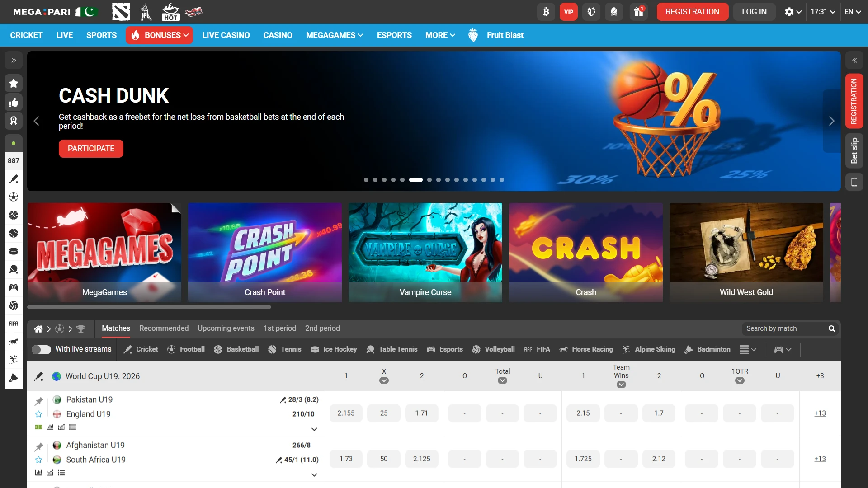868x488 pixels.
Task: Open the LIVE CASINO menu item
Action: point(226,35)
